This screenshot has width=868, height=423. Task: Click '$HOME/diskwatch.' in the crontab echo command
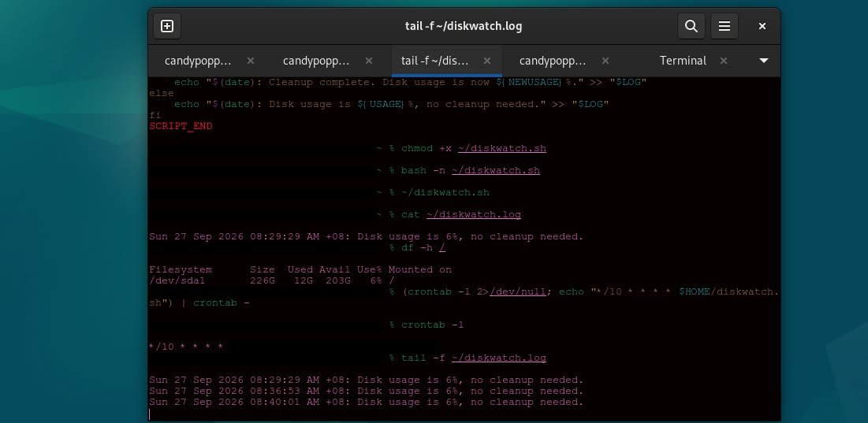729,291
